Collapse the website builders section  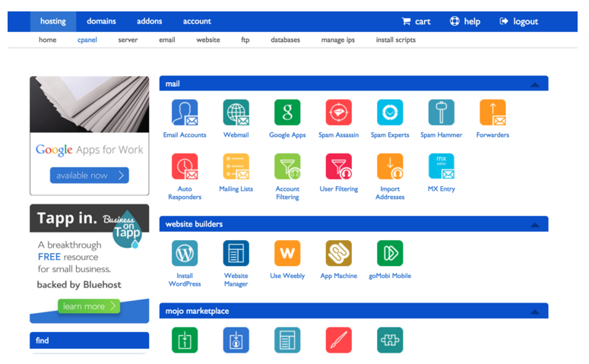click(534, 225)
